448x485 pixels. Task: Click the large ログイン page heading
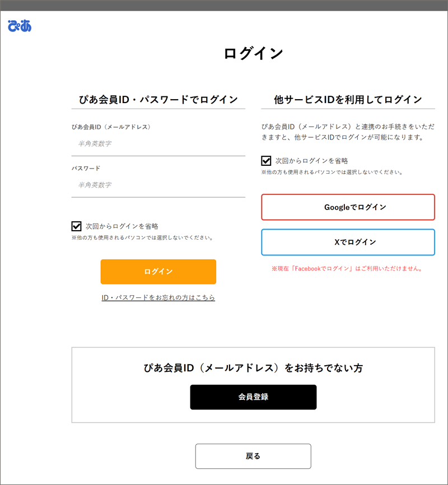pos(253,53)
